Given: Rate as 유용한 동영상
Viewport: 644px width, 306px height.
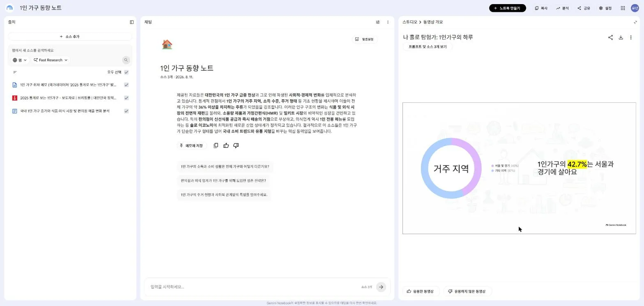Looking at the screenshot, I should click(x=420, y=292).
